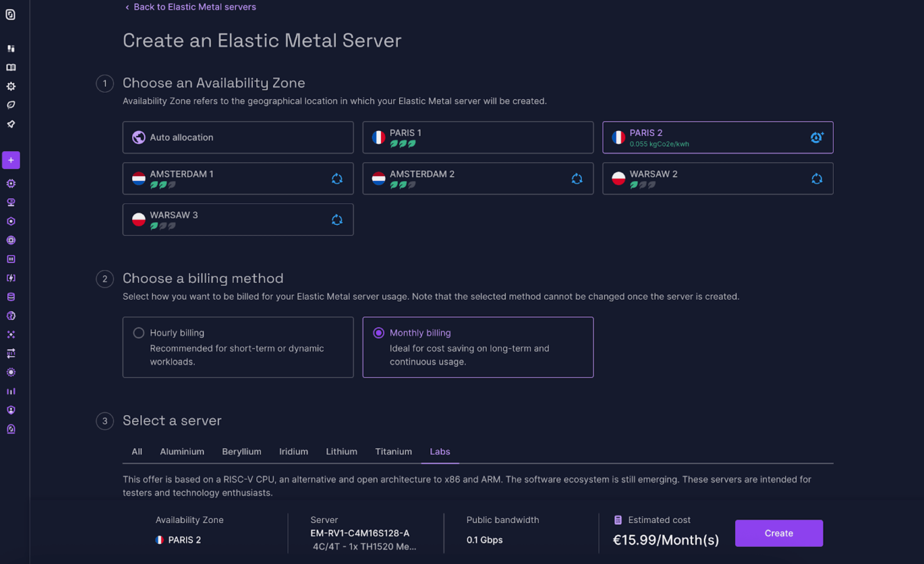Switch to the Titanium server tab
Image resolution: width=924 pixels, height=564 pixels.
coord(393,451)
